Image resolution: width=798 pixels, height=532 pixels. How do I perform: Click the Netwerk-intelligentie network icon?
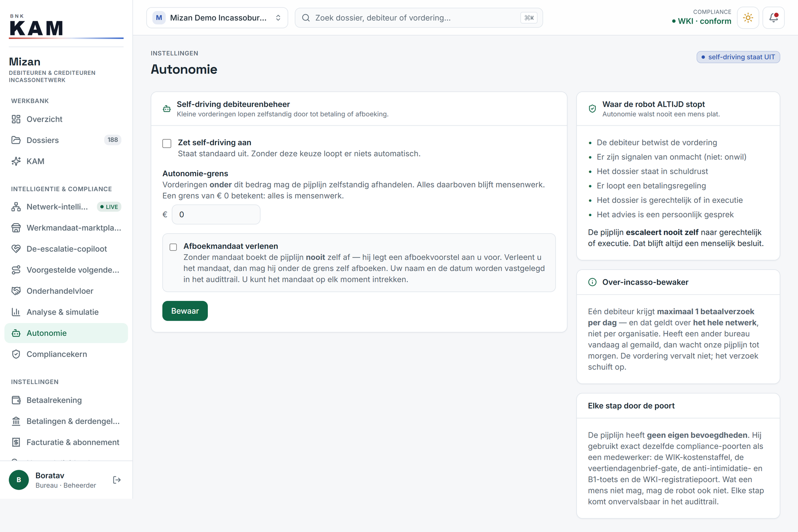pos(16,207)
